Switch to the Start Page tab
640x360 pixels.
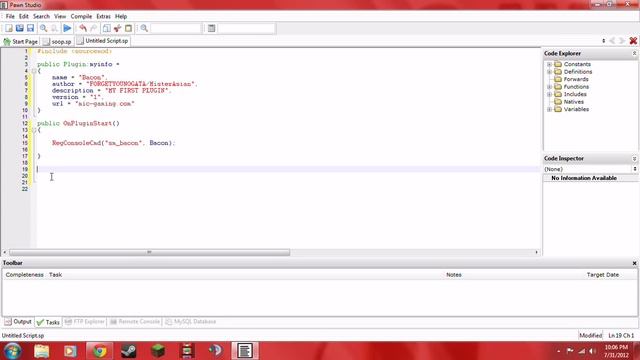(x=20, y=42)
